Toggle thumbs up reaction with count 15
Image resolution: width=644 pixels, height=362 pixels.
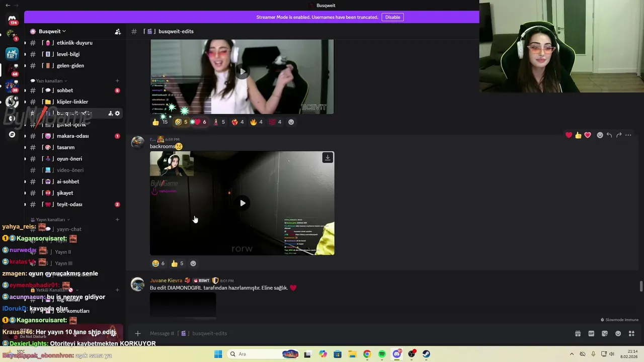coord(160,122)
